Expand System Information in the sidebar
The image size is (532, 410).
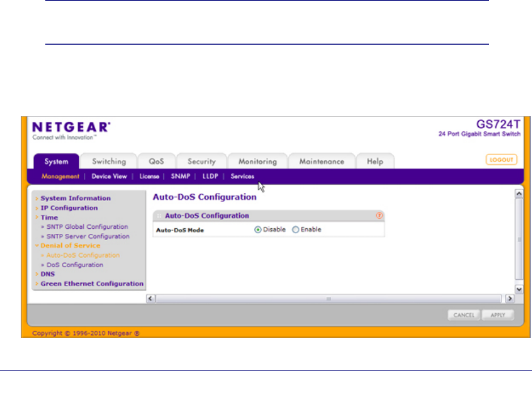(x=75, y=198)
